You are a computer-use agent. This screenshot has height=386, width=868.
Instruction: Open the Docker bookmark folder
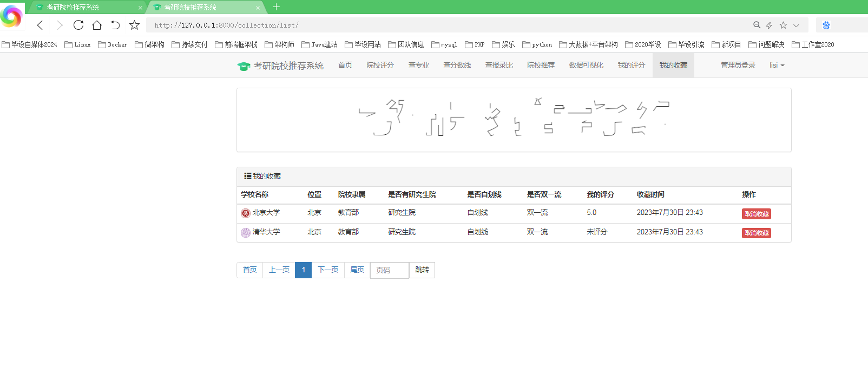pyautogui.click(x=113, y=44)
